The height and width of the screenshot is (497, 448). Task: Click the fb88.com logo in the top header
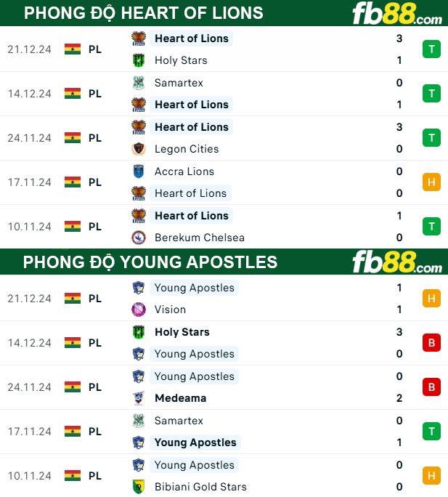click(x=397, y=14)
